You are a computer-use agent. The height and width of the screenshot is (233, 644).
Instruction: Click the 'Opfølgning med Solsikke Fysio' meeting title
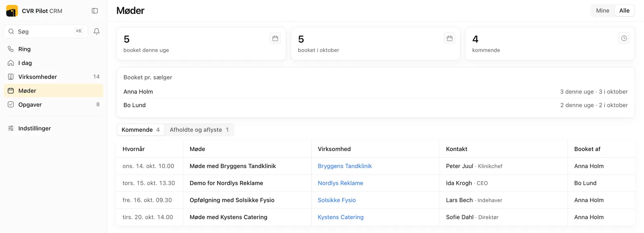[232, 200]
